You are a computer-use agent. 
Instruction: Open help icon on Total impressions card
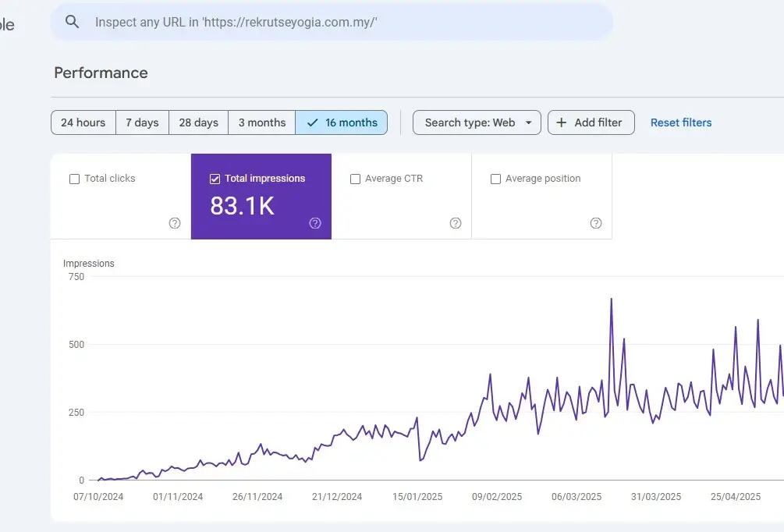pos(315,223)
